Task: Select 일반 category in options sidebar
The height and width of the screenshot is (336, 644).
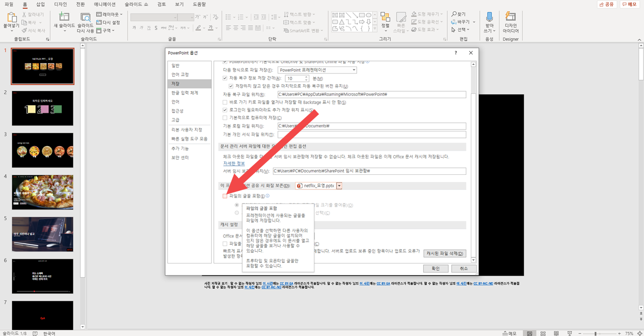Action: [x=190, y=65]
